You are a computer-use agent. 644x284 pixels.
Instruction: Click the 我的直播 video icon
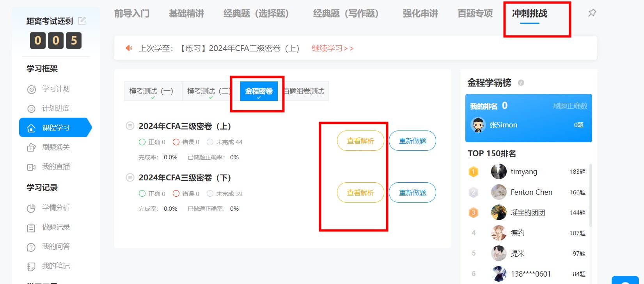coord(31,167)
